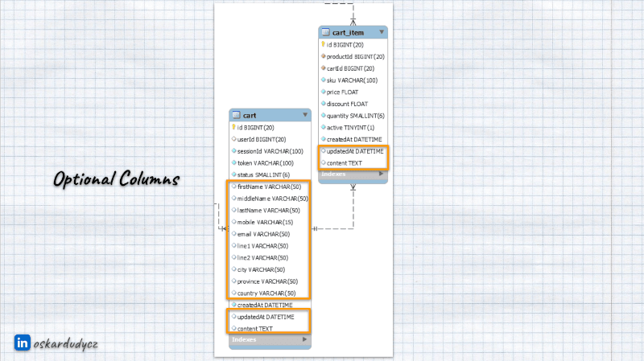Image resolution: width=644 pixels, height=361 pixels.
Task: Click the diamond icon beside quantity
Action: click(x=324, y=116)
